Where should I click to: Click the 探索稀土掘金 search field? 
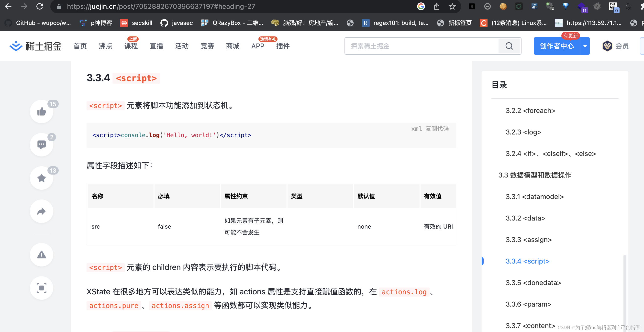(422, 46)
